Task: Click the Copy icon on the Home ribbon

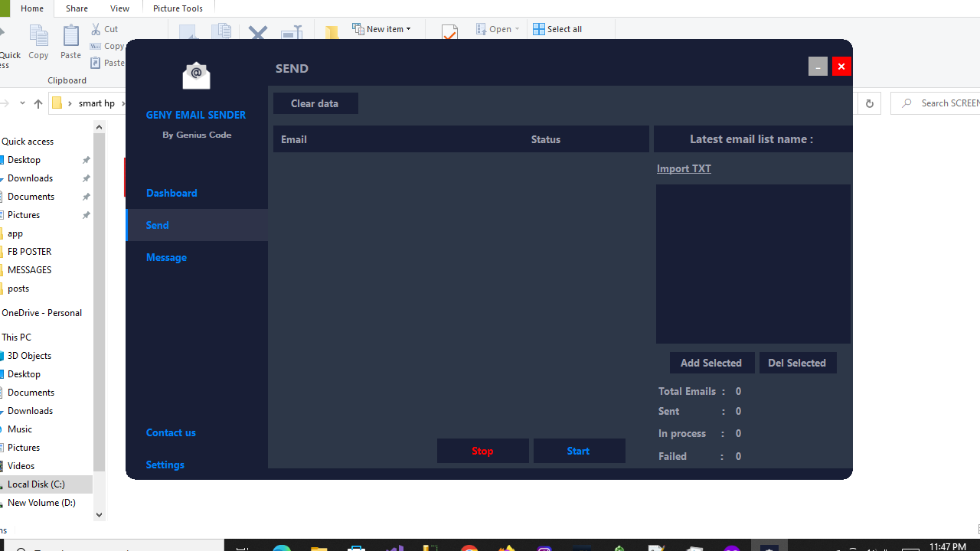Action: tap(38, 37)
